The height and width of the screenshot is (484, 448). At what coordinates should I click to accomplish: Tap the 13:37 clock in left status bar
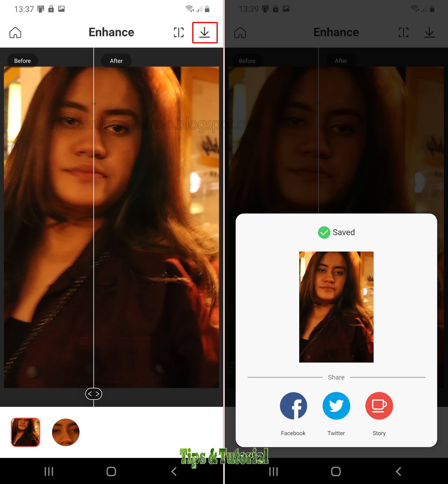24,9
